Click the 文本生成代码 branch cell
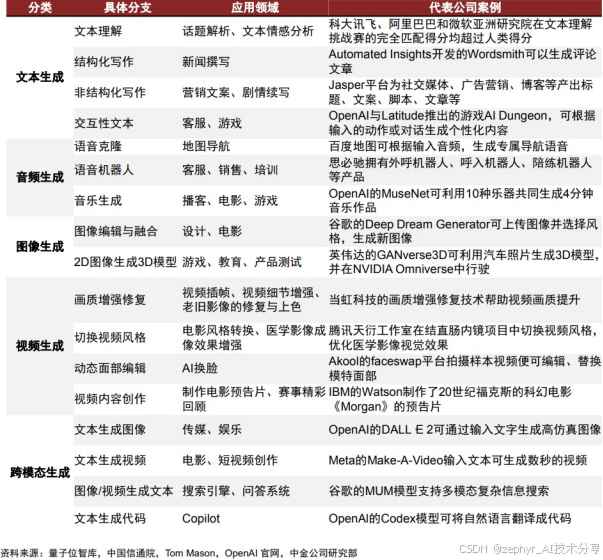The height and width of the screenshot is (560, 603). click(x=110, y=518)
